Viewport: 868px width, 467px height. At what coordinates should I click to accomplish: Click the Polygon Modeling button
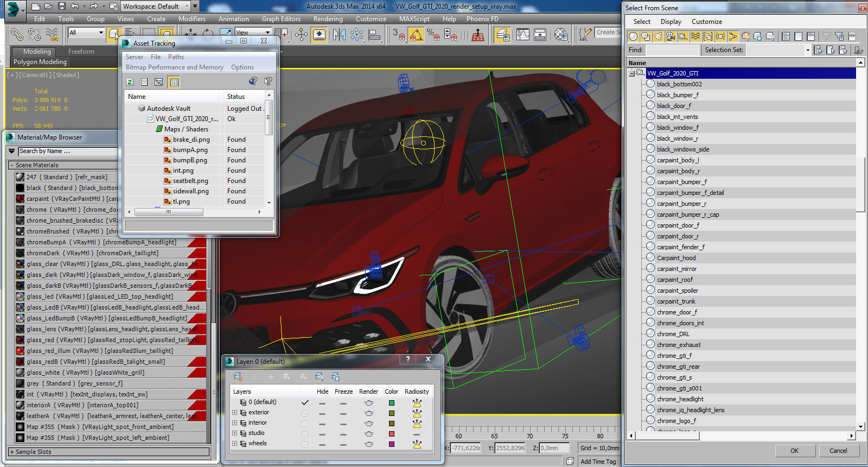pos(40,62)
